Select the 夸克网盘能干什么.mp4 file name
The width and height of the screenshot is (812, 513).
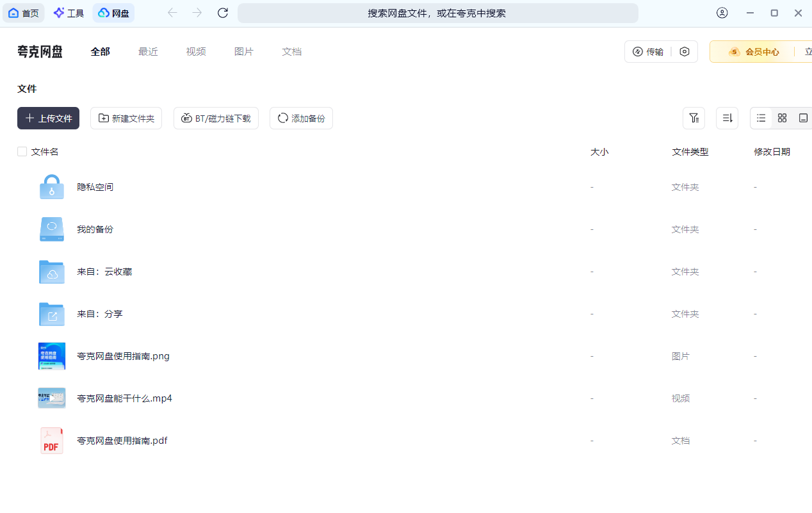coord(124,398)
